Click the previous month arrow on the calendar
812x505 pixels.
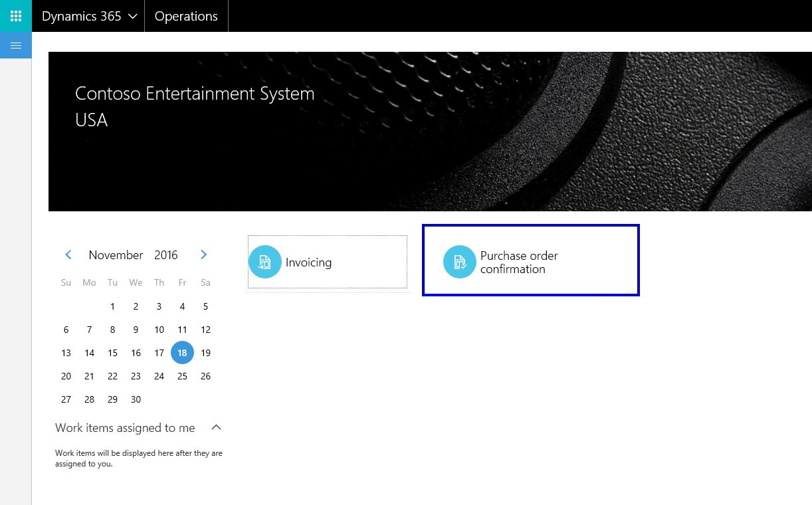[x=68, y=254]
